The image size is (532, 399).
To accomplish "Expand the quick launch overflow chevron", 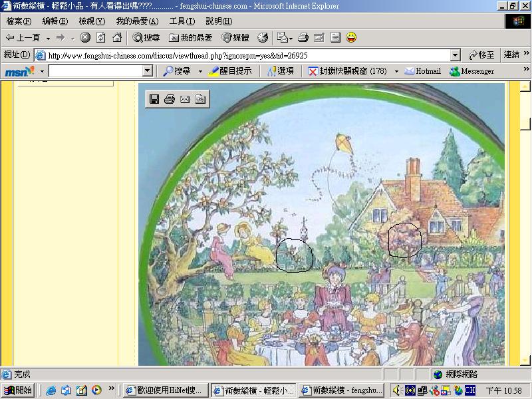I will pos(111,389).
